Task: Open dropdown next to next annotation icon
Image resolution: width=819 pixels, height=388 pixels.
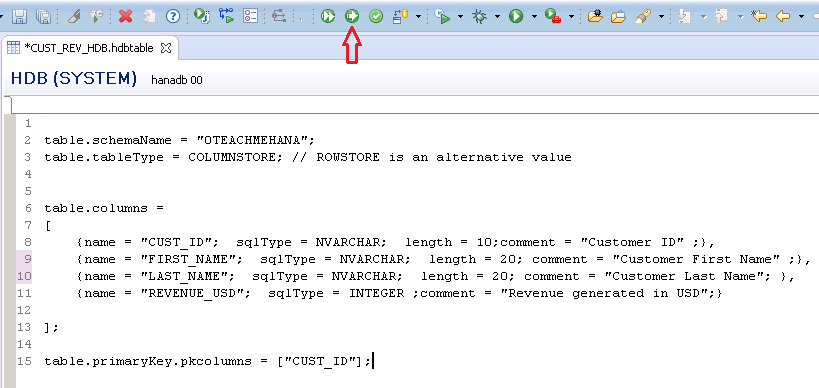Action: [x=704, y=17]
